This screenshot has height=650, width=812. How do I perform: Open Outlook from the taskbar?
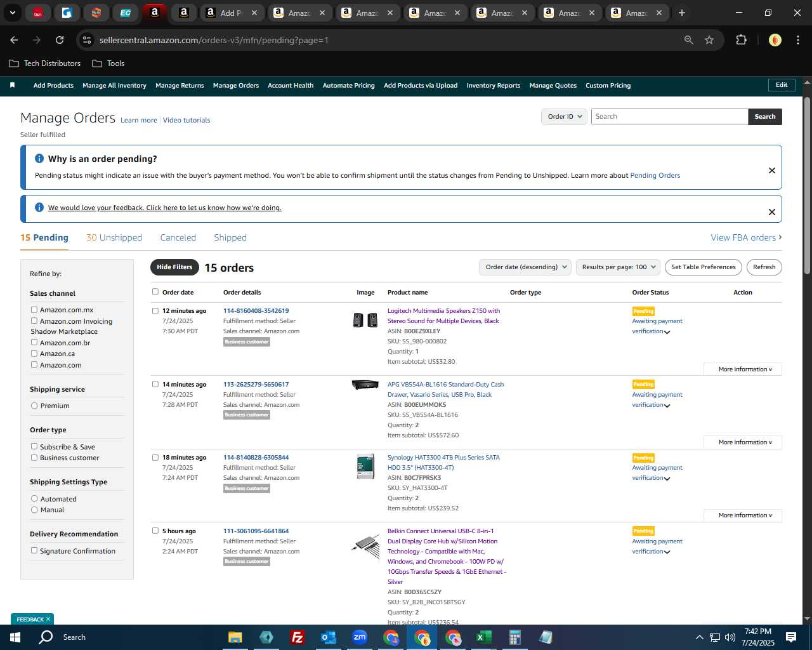(x=328, y=637)
